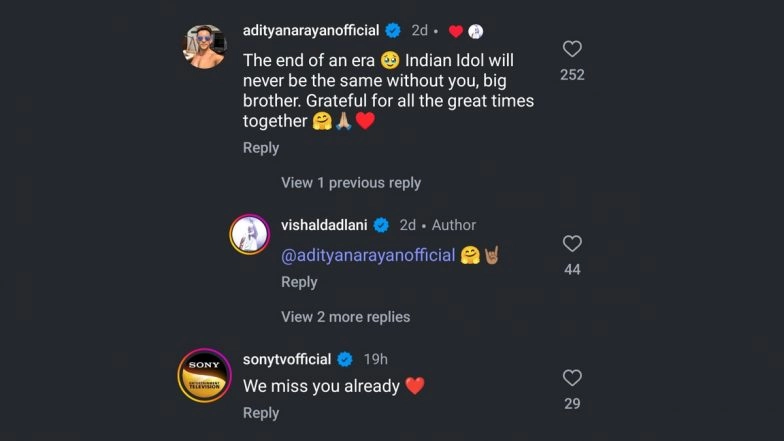Open vishaldadlani's profile picture

click(250, 234)
